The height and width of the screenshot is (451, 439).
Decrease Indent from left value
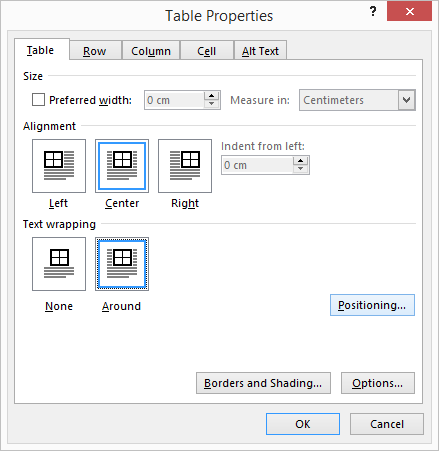300,169
